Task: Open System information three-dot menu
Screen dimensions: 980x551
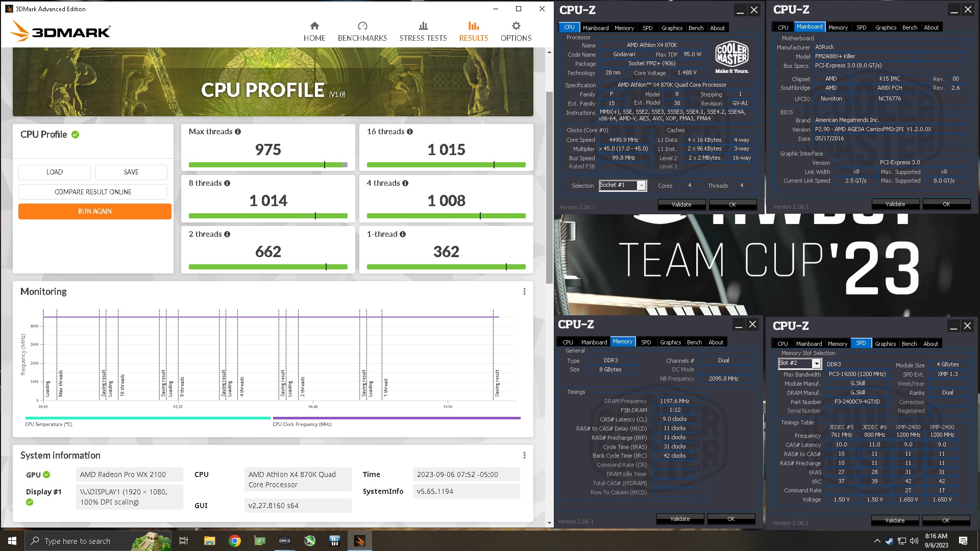Action: [x=524, y=455]
